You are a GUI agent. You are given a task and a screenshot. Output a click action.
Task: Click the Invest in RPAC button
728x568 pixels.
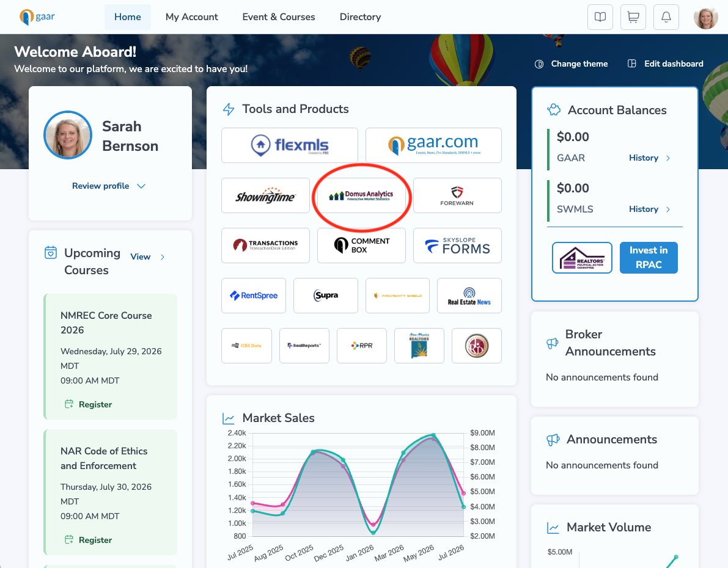point(649,258)
